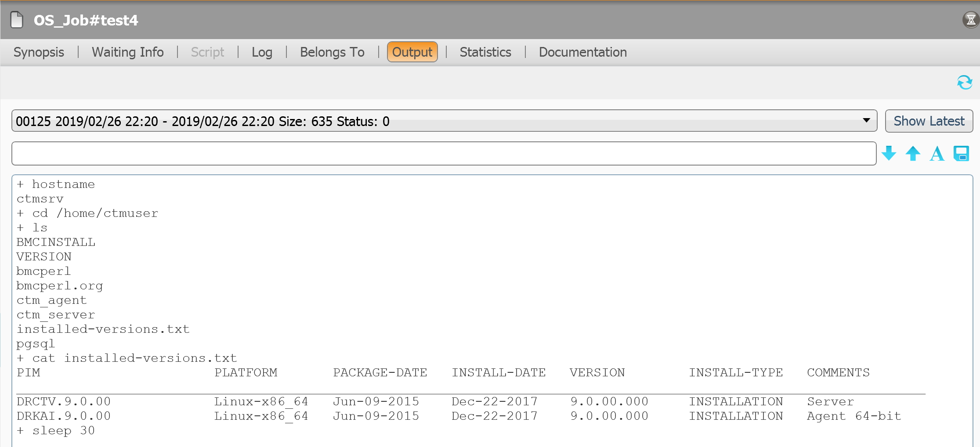Click the 'bmcperl' entry
This screenshot has height=447, width=980.
pyautogui.click(x=44, y=271)
